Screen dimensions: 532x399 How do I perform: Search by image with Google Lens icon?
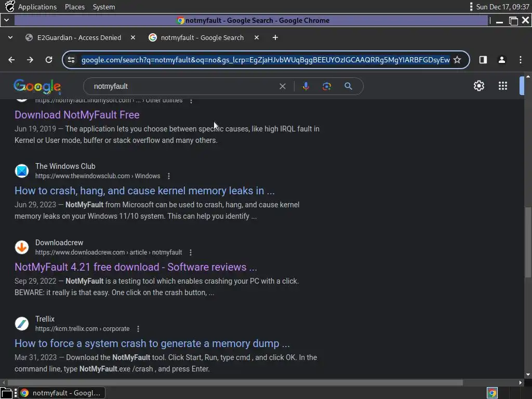pyautogui.click(x=327, y=86)
